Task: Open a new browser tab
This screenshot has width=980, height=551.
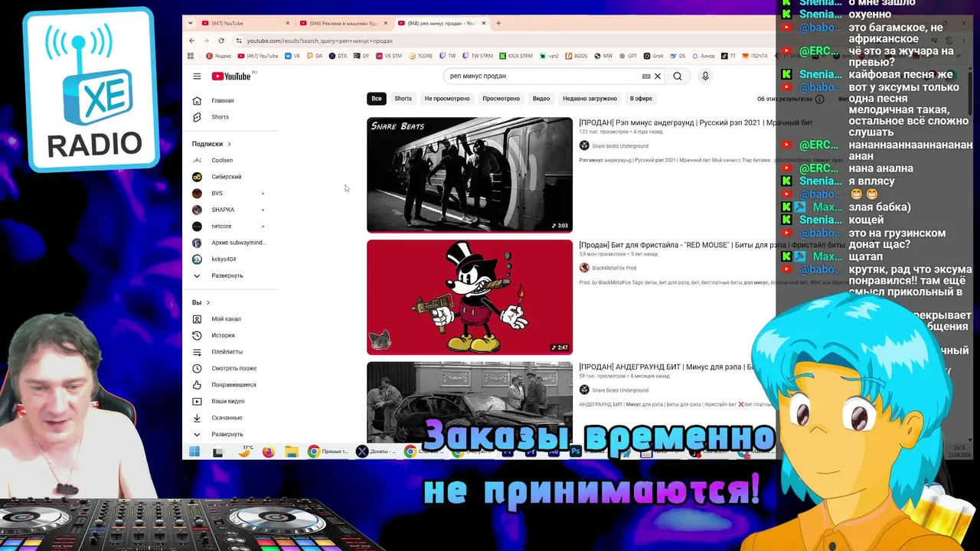Action: (498, 23)
